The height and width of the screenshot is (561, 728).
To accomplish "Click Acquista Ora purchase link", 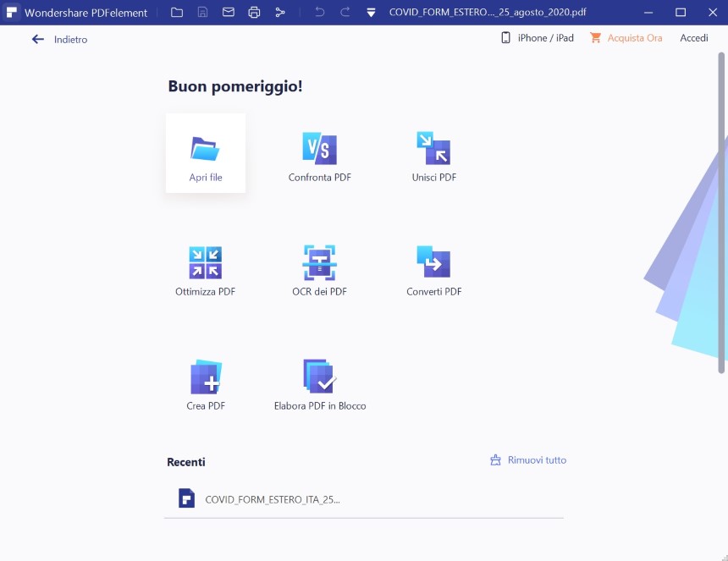I will point(626,38).
